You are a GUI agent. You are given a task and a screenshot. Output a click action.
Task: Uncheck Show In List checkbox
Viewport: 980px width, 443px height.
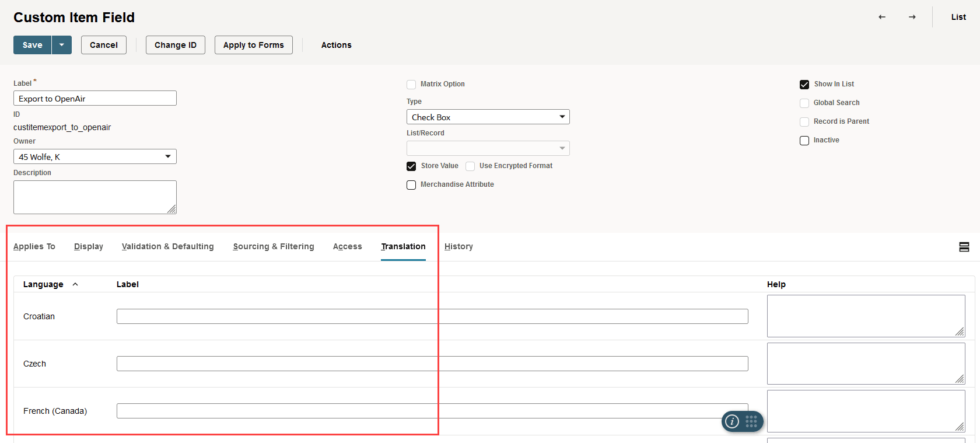tap(804, 85)
